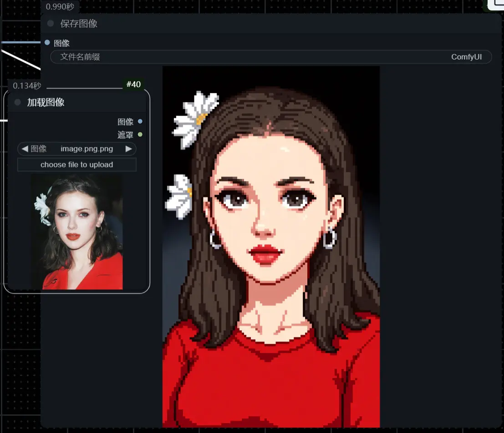The height and width of the screenshot is (433, 504).
Task: Click the 0.990秒 execution time badge
Action: [x=60, y=7]
